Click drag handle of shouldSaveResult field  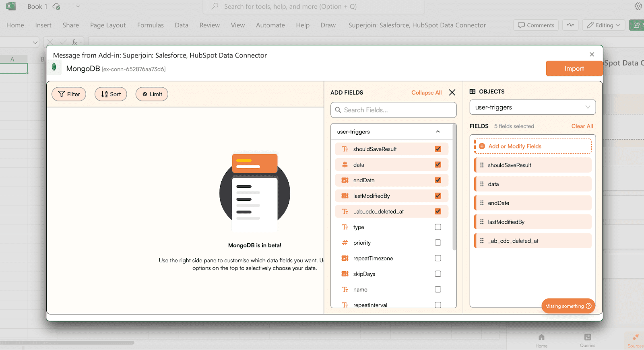(x=482, y=165)
